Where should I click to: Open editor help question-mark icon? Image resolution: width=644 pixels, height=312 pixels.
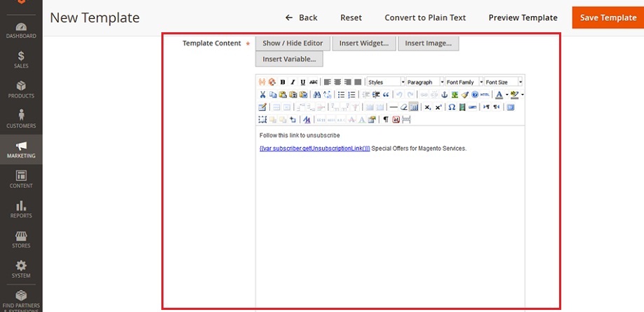pyautogui.click(x=475, y=95)
